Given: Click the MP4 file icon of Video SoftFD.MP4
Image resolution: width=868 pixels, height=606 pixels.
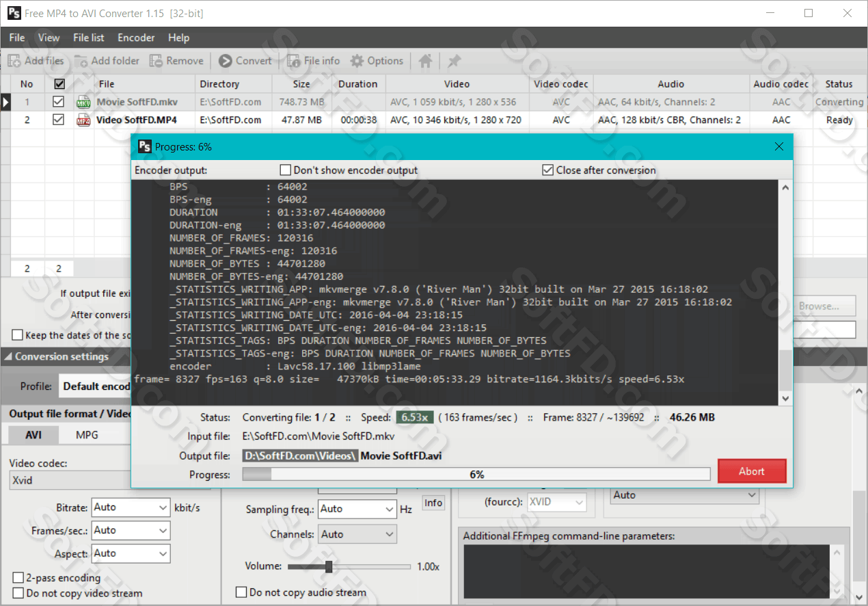Looking at the screenshot, I should pyautogui.click(x=83, y=120).
